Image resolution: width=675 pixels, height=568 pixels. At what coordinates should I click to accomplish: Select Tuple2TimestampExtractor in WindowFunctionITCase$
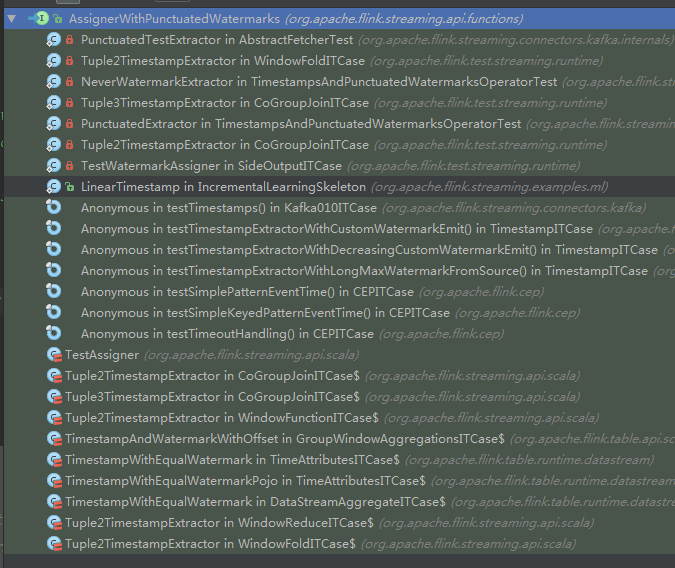click(221, 418)
